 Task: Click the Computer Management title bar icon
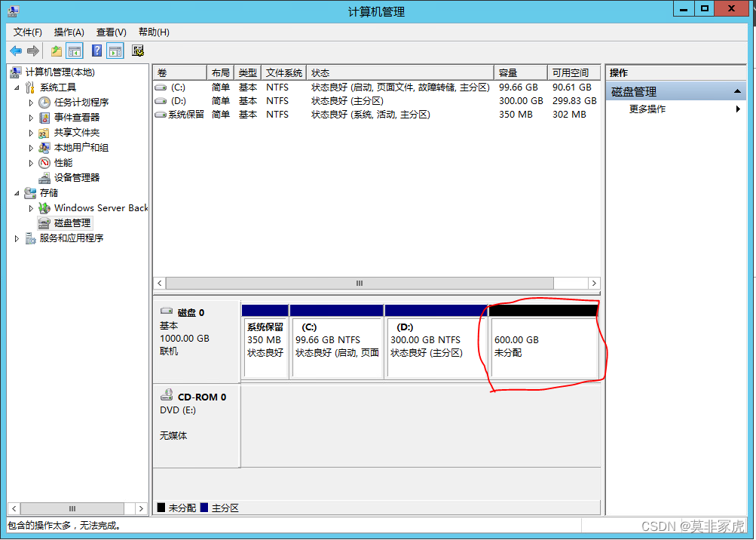click(x=13, y=10)
